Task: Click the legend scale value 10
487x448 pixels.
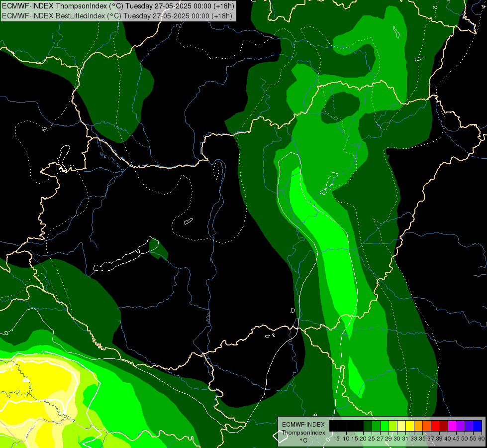Action: point(346,439)
